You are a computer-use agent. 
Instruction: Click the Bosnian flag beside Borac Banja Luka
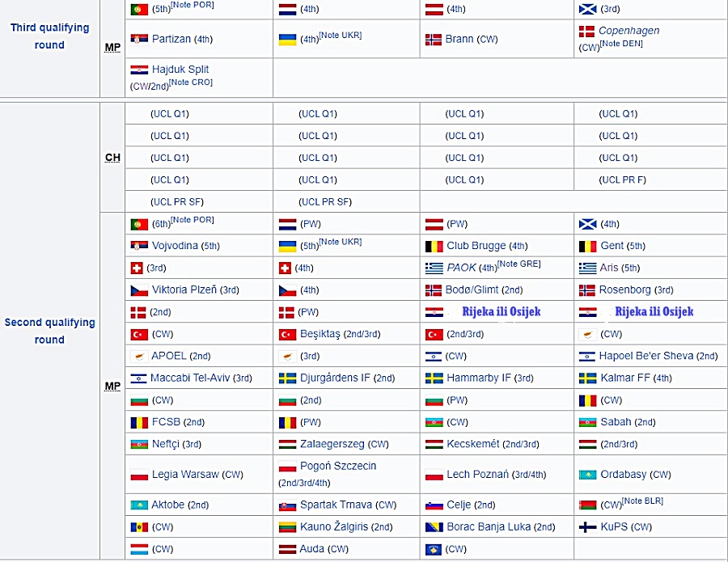(x=434, y=528)
